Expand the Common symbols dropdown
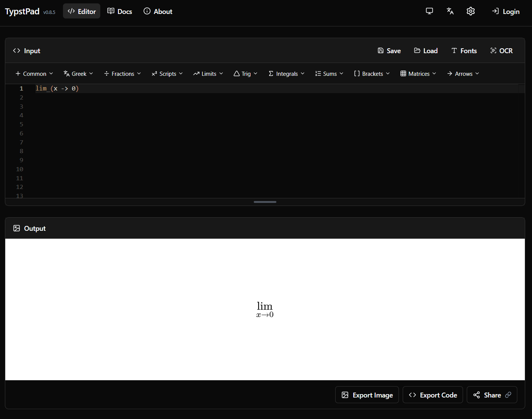 click(34, 74)
